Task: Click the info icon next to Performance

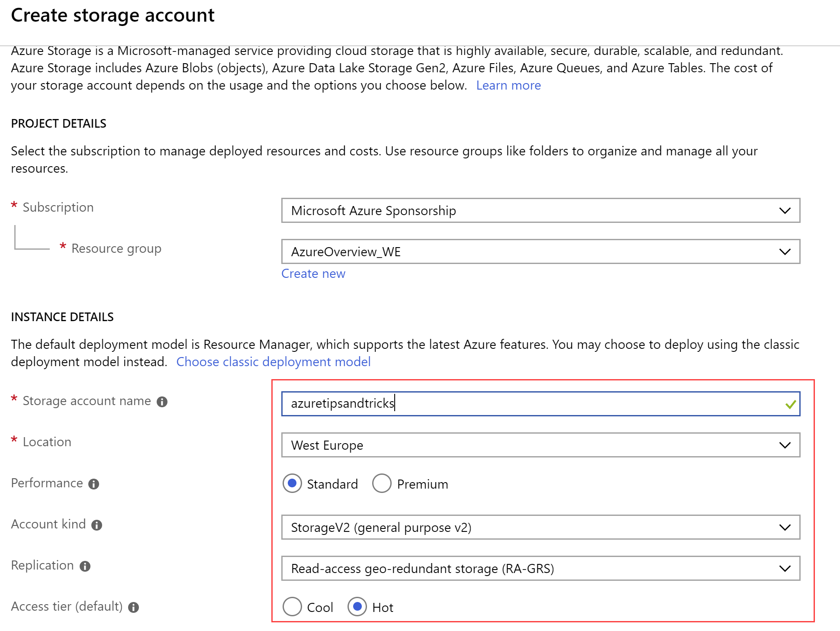Action: pos(94,484)
